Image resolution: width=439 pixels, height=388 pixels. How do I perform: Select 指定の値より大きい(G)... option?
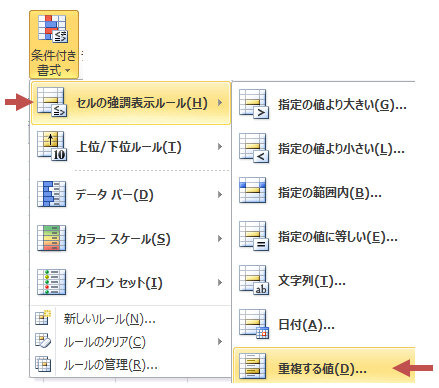click(325, 105)
